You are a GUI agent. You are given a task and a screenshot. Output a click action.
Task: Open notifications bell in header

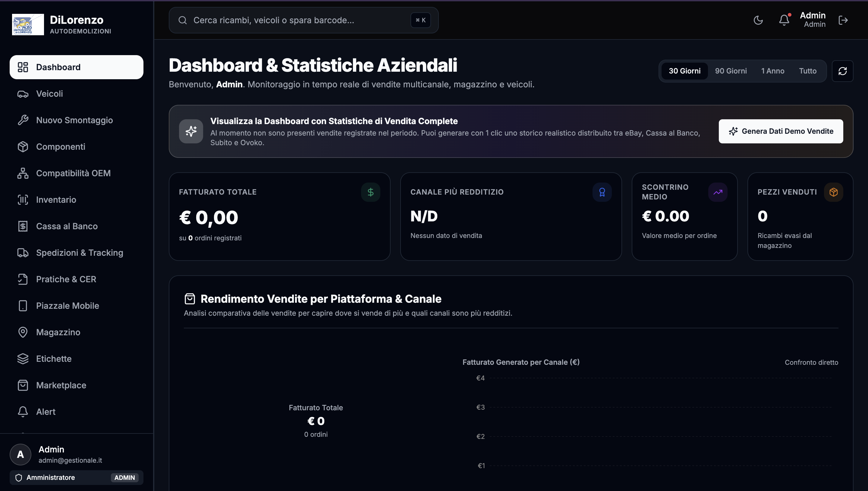pos(784,20)
